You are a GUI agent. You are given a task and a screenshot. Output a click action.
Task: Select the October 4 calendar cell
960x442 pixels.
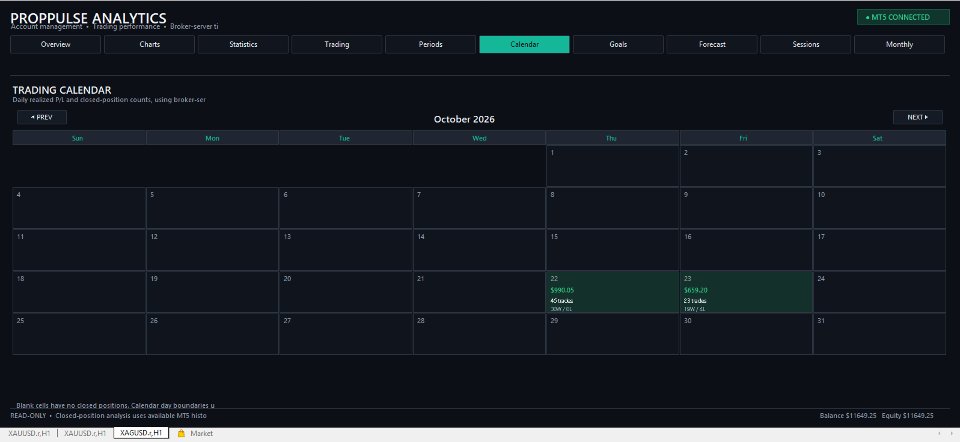pyautogui.click(x=79, y=208)
